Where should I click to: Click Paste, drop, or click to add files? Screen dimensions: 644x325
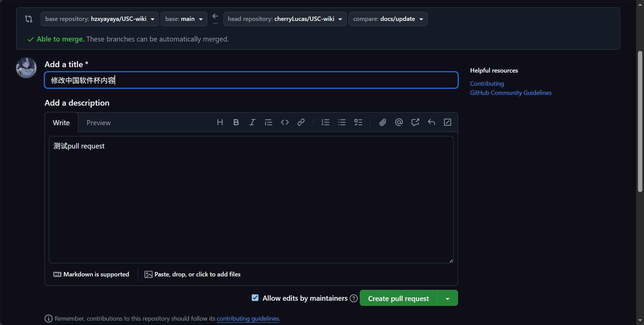[192, 274]
